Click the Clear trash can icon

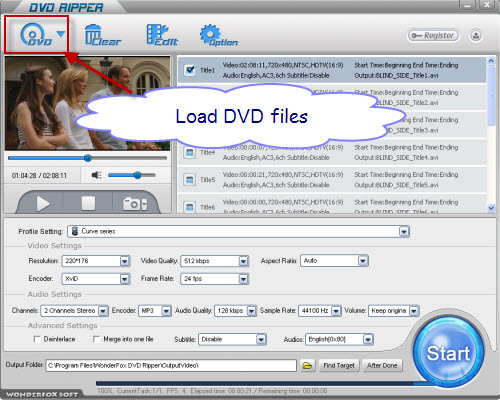102,35
